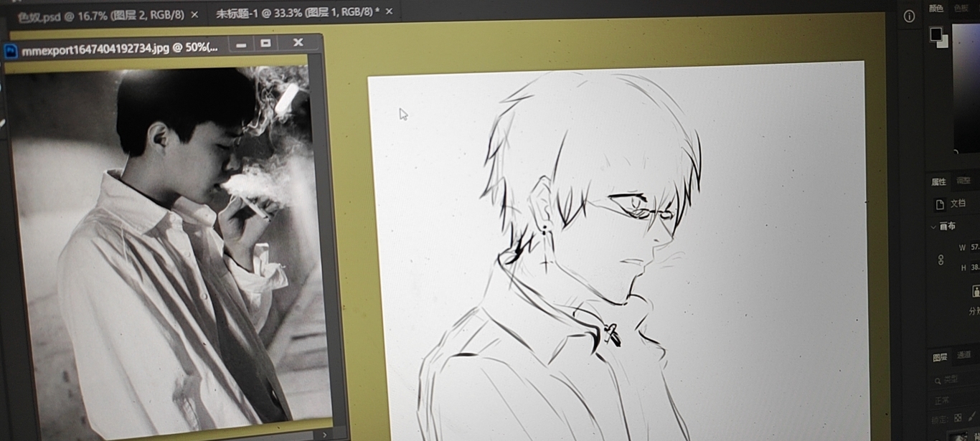The width and height of the screenshot is (980, 441).
Task: Open the 颜色 panel tab
Action: pyautogui.click(x=936, y=9)
